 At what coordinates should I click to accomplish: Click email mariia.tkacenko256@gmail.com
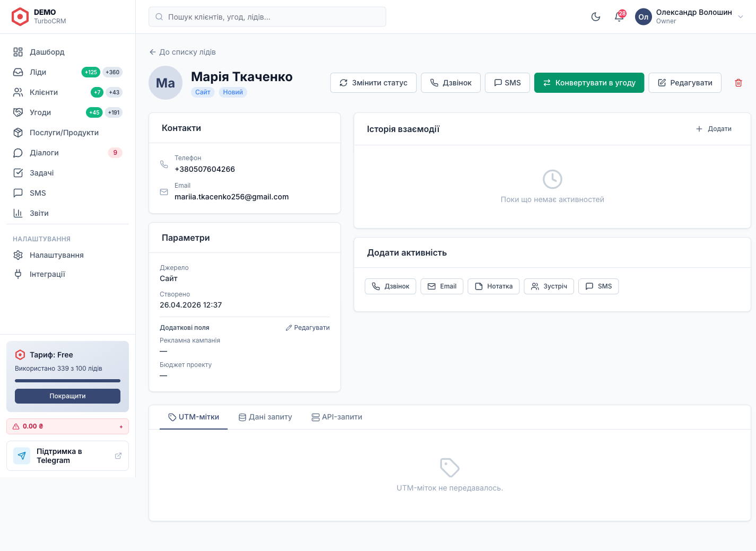coord(232,197)
